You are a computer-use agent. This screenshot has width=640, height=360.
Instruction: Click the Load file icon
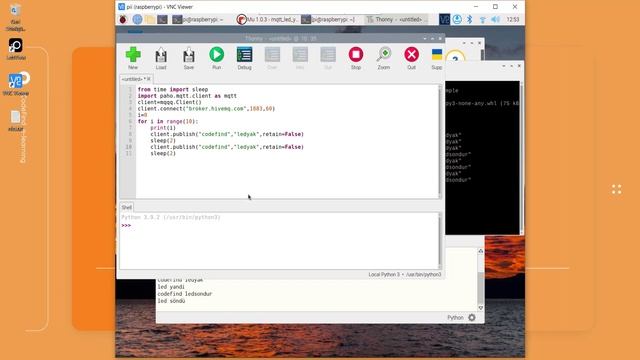pyautogui.click(x=161, y=58)
